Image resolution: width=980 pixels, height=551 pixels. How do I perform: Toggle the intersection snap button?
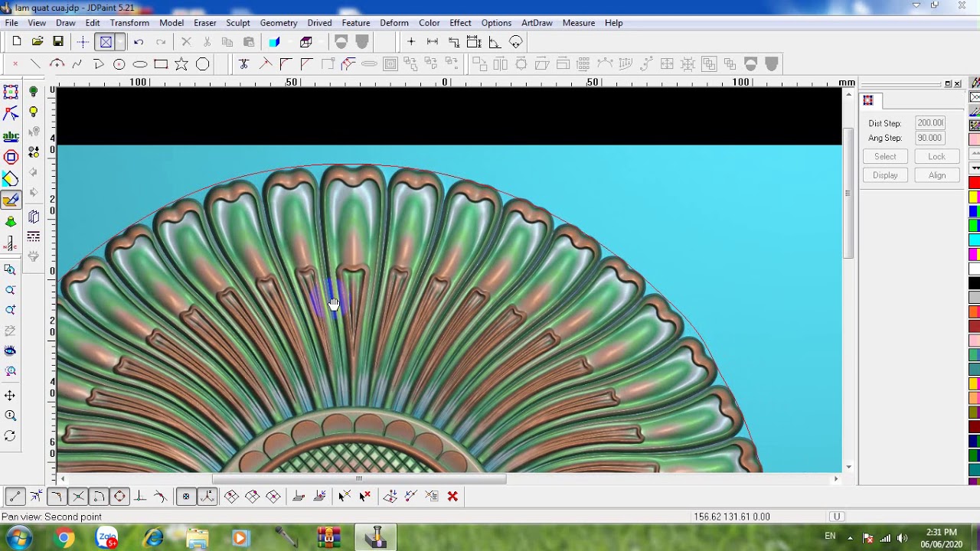pos(77,497)
